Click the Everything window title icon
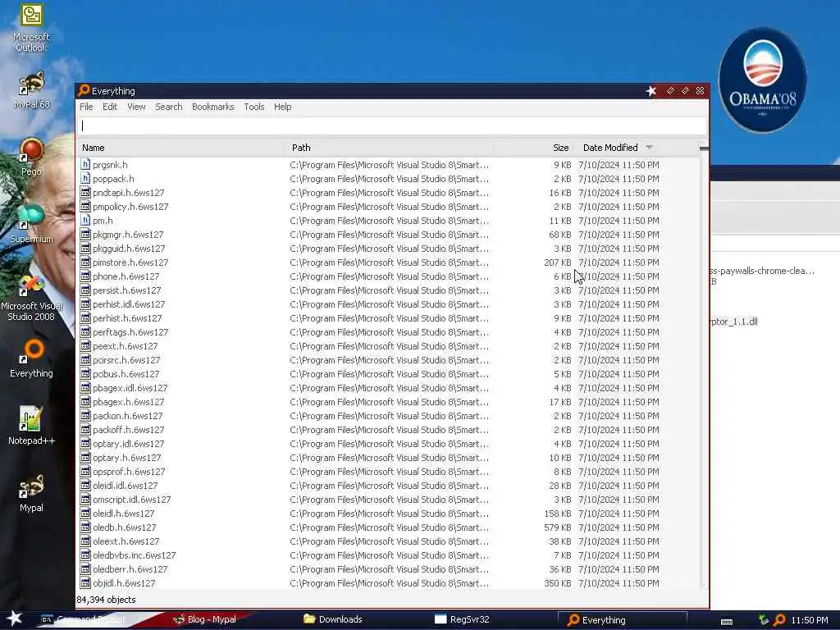 pos(84,90)
